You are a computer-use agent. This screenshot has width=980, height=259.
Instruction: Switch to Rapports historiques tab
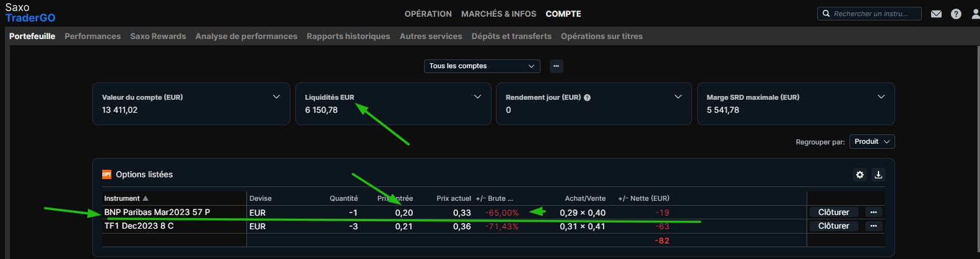(x=349, y=36)
